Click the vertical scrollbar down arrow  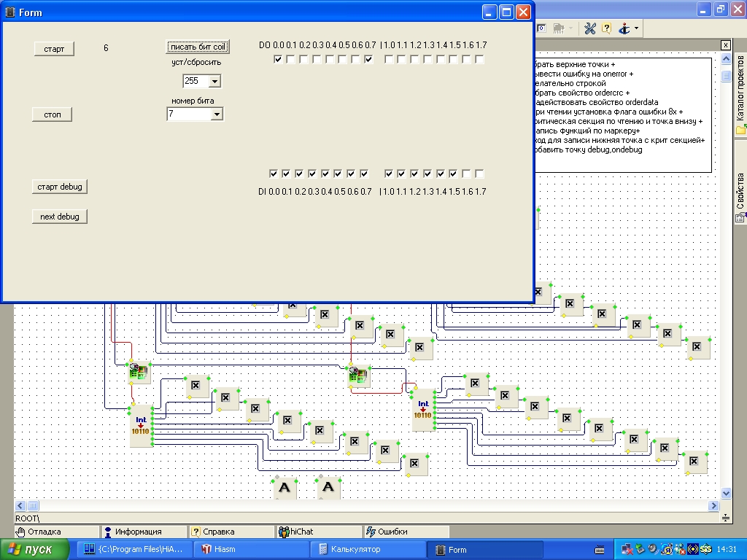click(x=726, y=494)
